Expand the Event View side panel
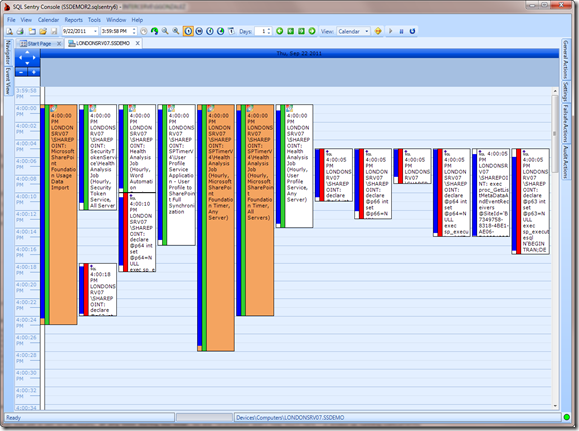The width and height of the screenshot is (579, 431). pos(8,81)
